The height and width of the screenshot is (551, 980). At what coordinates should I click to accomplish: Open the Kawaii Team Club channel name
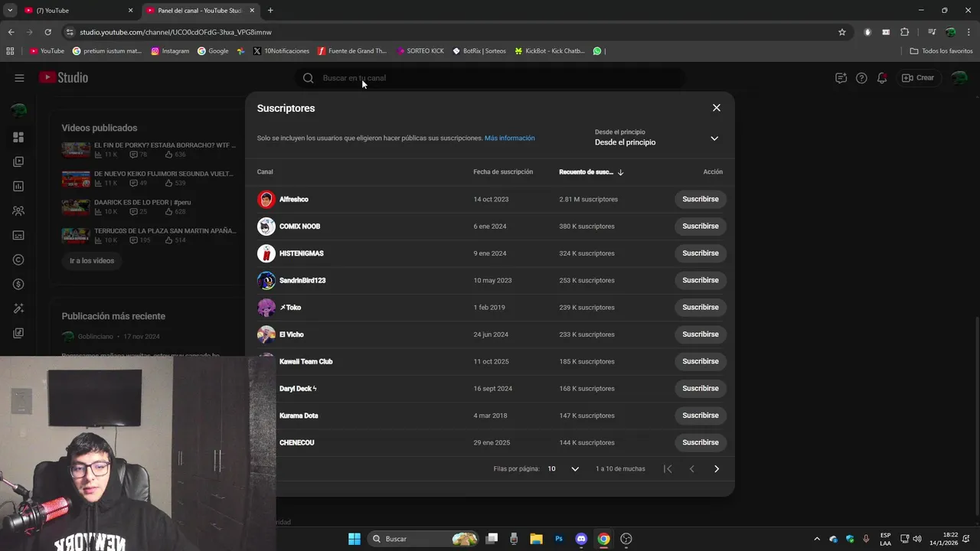click(305, 361)
